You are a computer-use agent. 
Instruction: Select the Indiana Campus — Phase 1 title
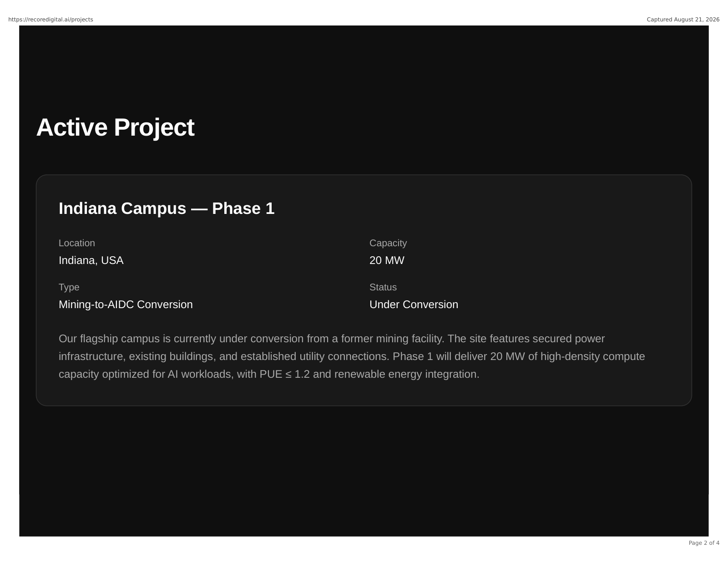(167, 208)
